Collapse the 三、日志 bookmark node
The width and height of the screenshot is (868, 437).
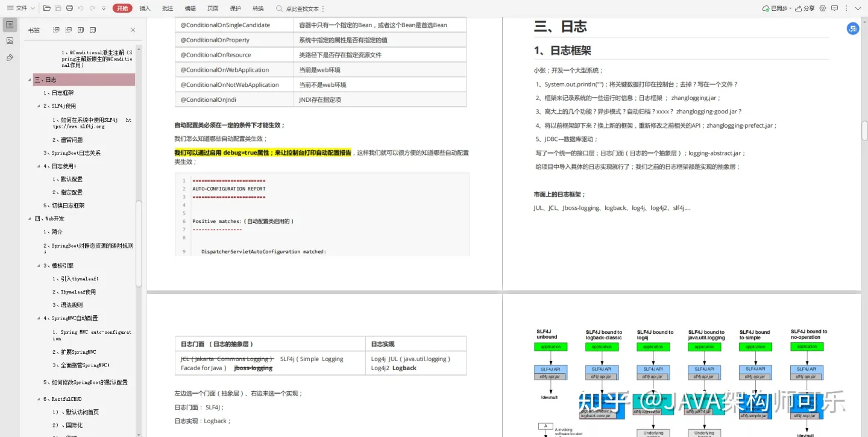pyautogui.click(x=29, y=80)
